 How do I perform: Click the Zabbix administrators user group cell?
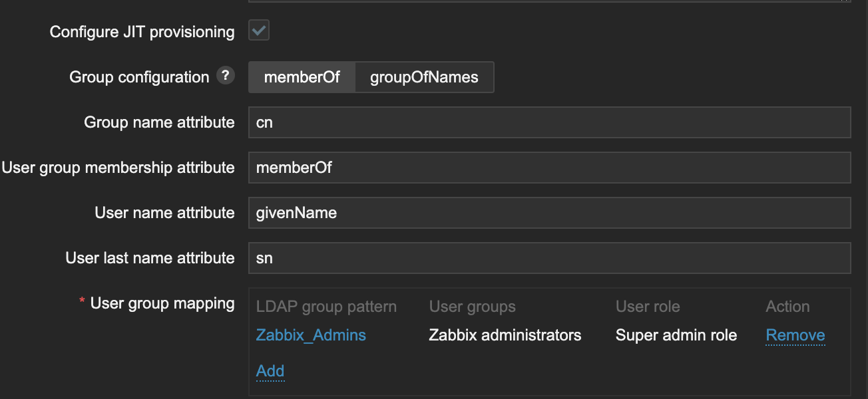[x=505, y=335]
